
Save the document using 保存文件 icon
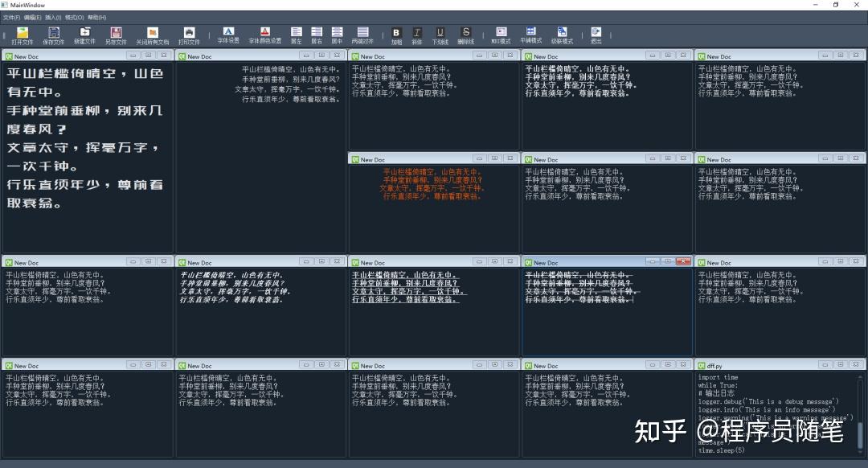point(54,32)
